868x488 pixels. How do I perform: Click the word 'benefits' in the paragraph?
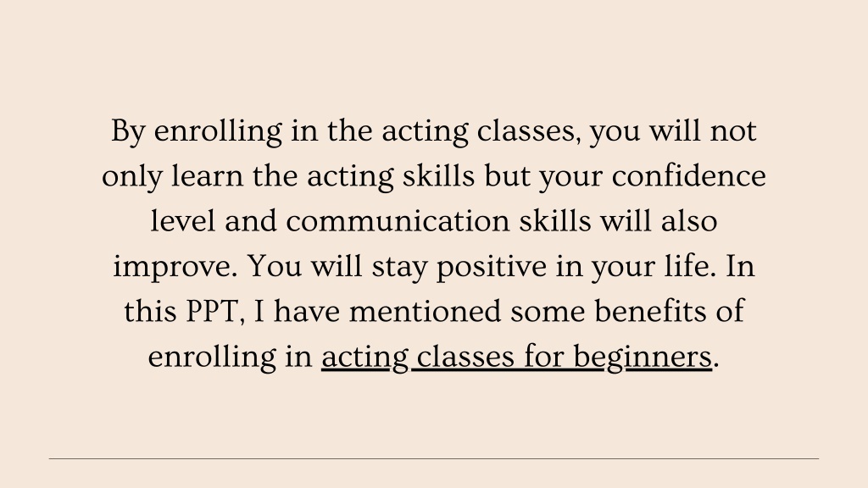(x=650, y=312)
